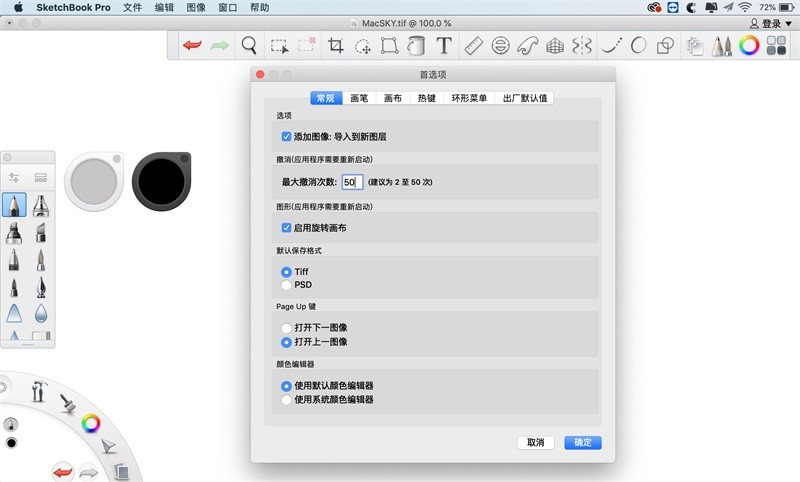Switch to the 环形菜单 tab
Image resolution: width=800 pixels, height=482 pixels.
click(x=469, y=98)
